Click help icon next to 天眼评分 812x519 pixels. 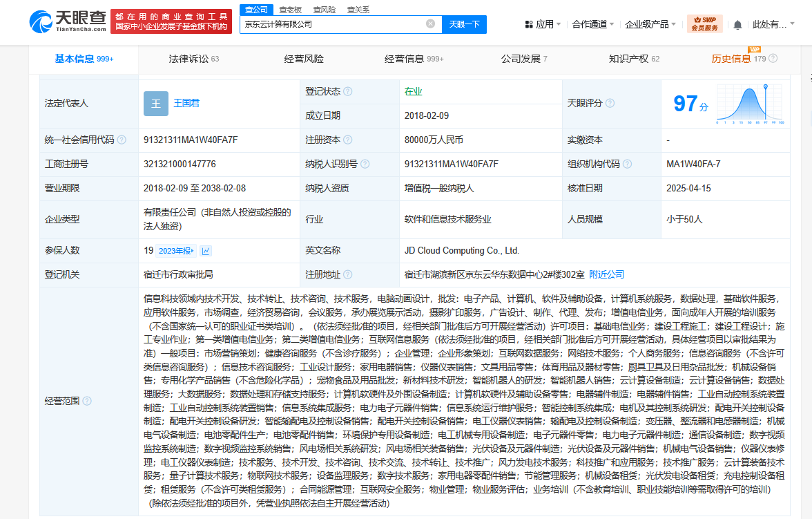click(x=610, y=104)
